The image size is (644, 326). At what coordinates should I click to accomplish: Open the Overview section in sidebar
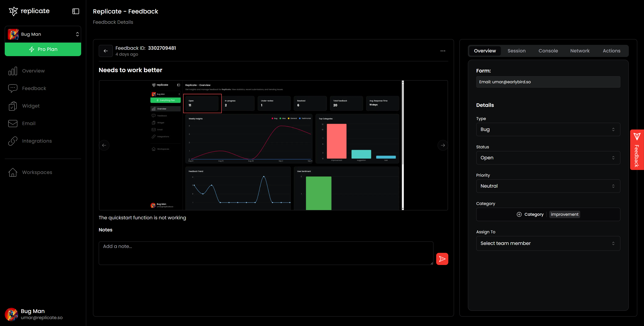[33, 71]
